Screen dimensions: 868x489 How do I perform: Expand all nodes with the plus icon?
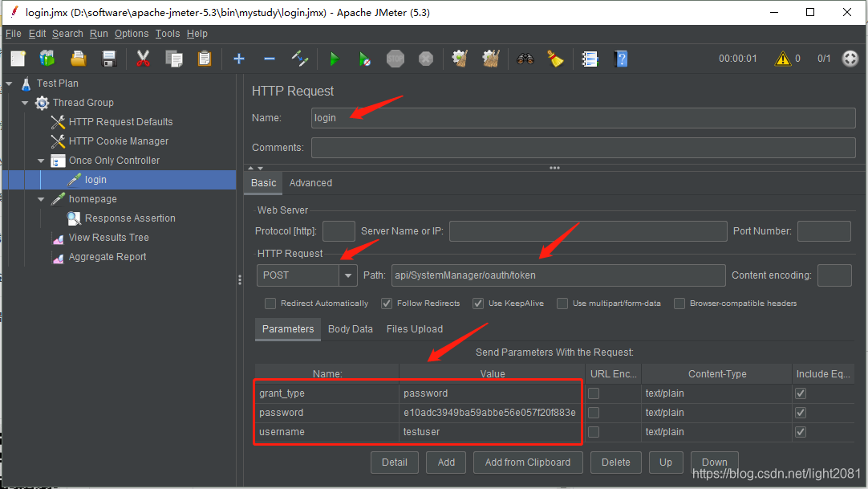point(239,59)
